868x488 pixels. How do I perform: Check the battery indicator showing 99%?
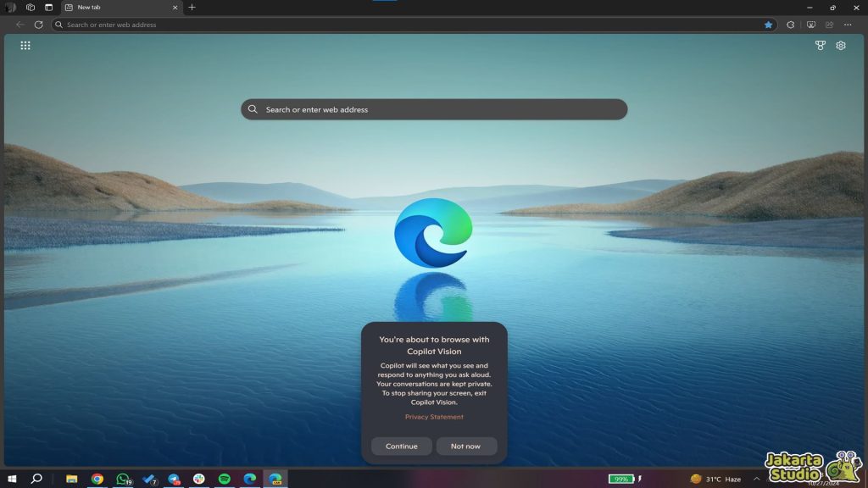[622, 479]
